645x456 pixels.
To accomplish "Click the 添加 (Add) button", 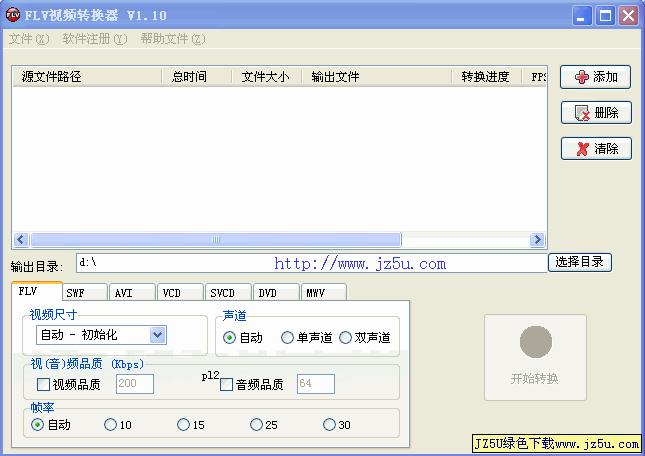I will (595, 77).
